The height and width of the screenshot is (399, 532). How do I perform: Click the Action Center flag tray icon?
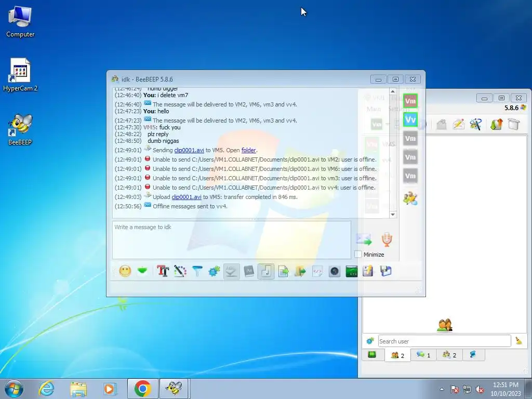(455, 390)
